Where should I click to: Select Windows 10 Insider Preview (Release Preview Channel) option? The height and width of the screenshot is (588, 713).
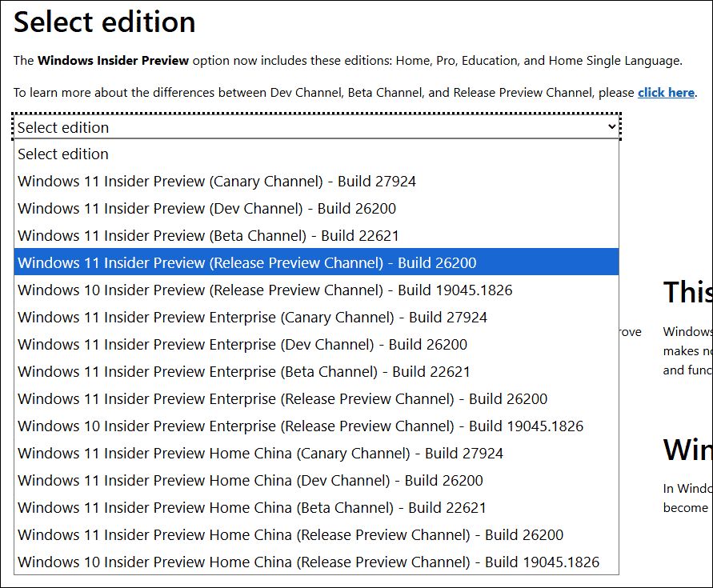point(316,290)
